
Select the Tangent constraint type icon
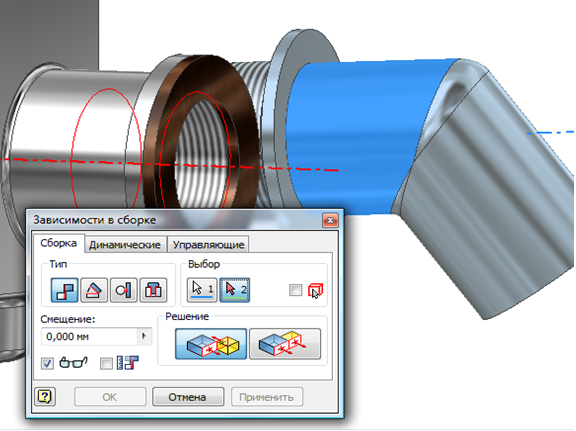124,290
